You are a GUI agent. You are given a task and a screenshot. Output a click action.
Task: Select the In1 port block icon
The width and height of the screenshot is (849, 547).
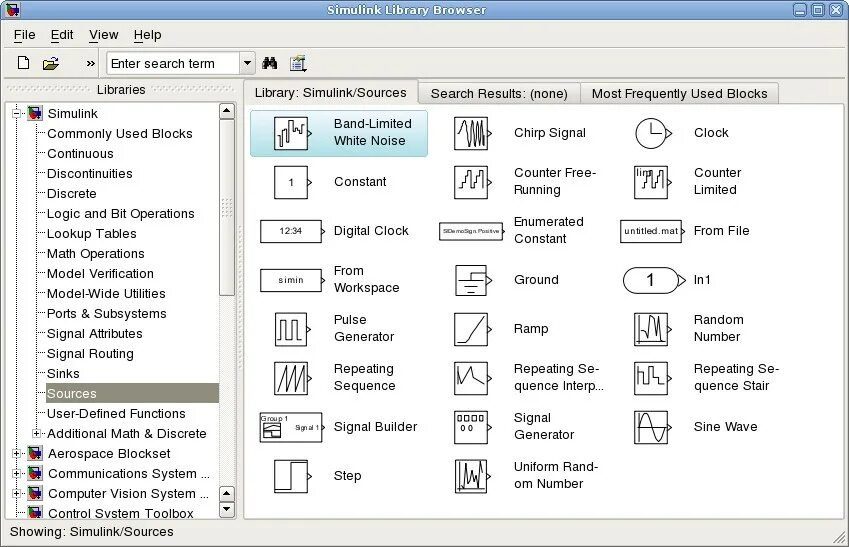(654, 280)
